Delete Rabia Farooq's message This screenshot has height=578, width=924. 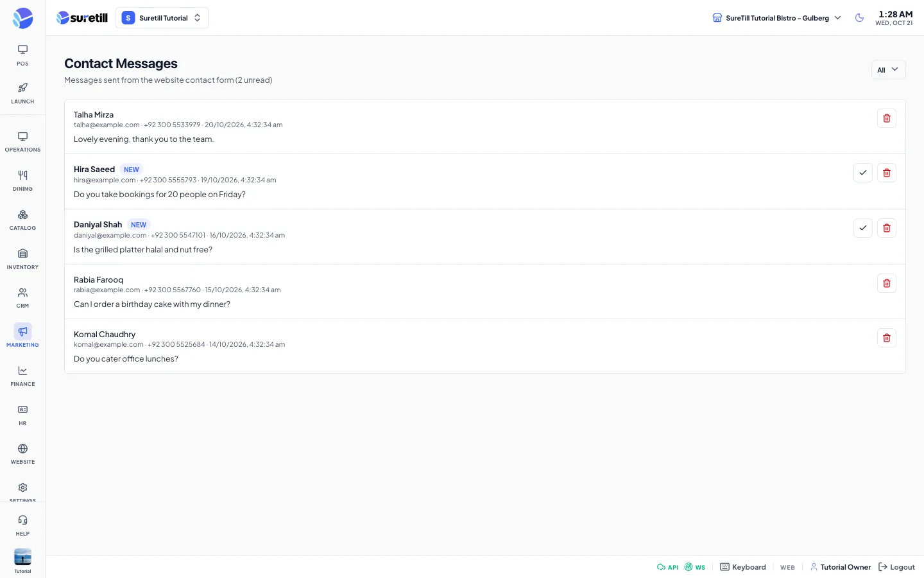pyautogui.click(x=887, y=283)
